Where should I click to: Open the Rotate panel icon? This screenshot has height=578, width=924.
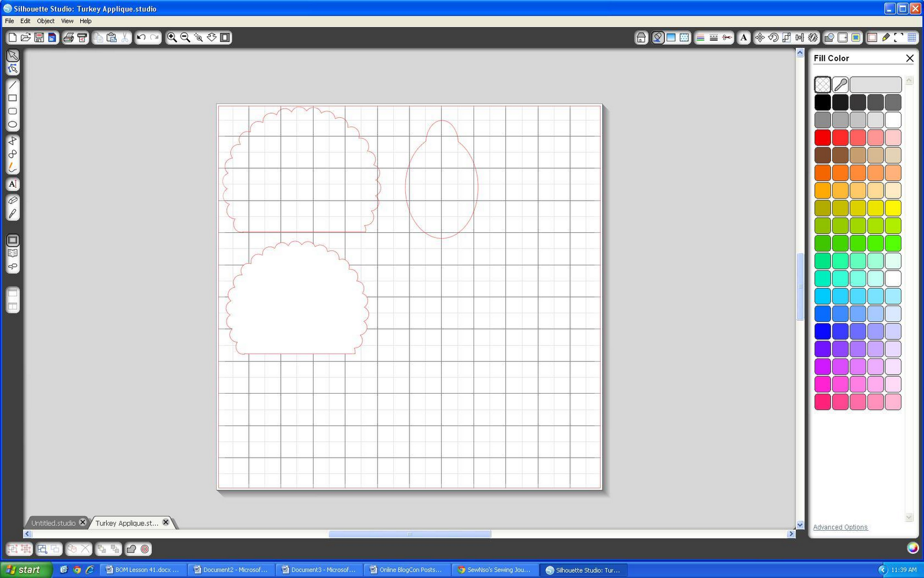tap(773, 38)
